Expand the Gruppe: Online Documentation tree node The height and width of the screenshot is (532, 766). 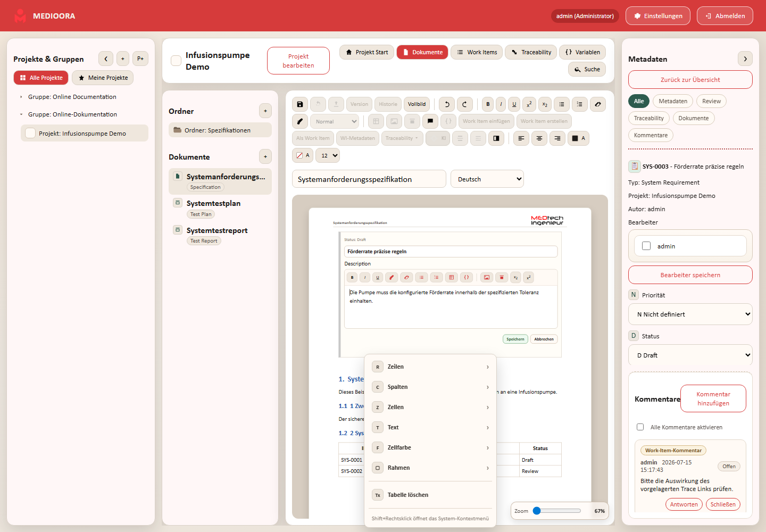pyautogui.click(x=21, y=97)
